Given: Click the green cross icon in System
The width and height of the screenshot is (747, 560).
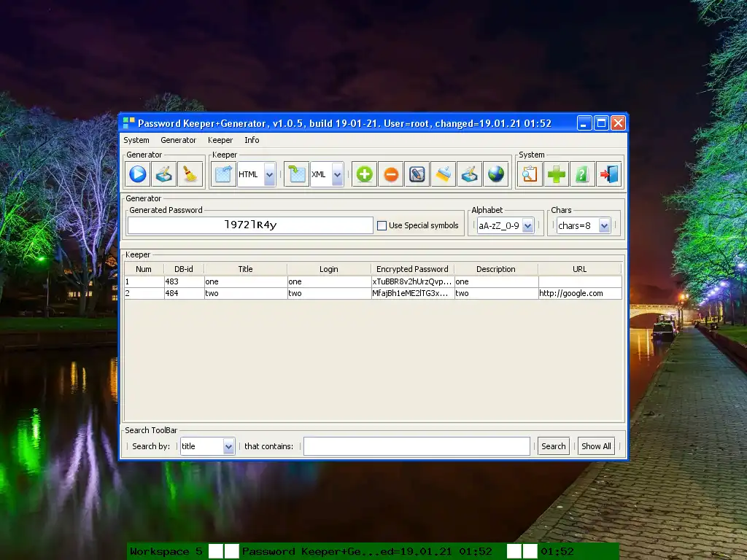Looking at the screenshot, I should coord(556,174).
